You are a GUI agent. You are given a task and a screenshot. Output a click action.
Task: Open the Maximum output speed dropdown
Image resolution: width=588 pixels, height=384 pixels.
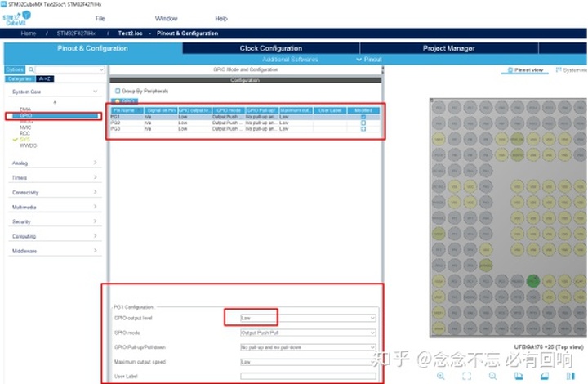308,362
